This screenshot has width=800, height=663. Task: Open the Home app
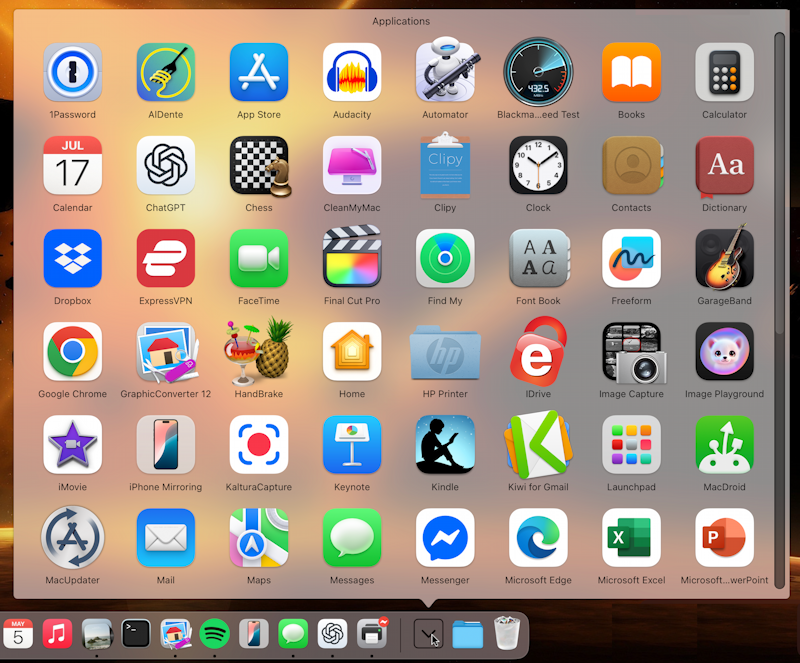point(352,351)
